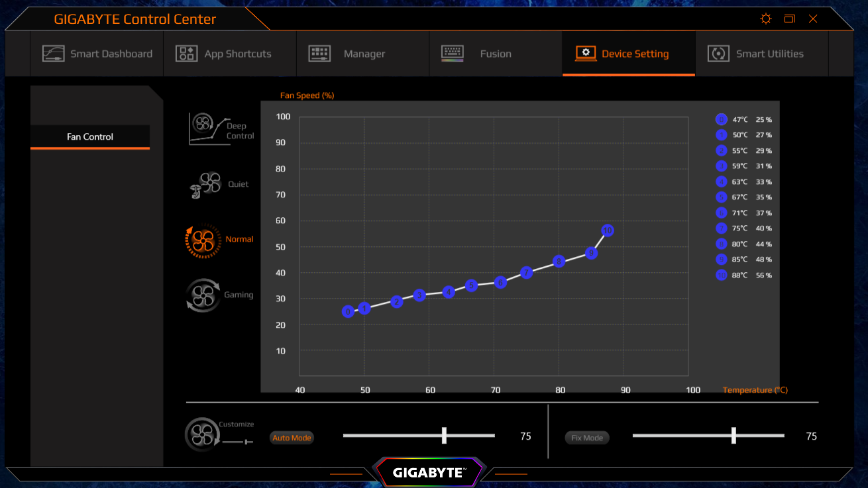Click curve point 2 on the graph
The height and width of the screenshot is (488, 868).
[397, 302]
